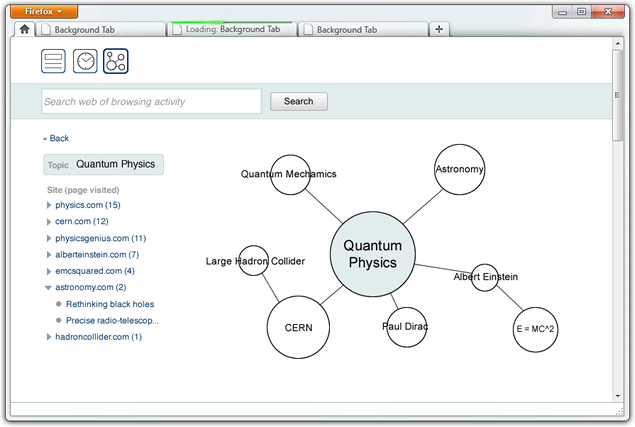Click the home app tab icon
Image resolution: width=635 pixels, height=427 pixels.
coord(25,29)
